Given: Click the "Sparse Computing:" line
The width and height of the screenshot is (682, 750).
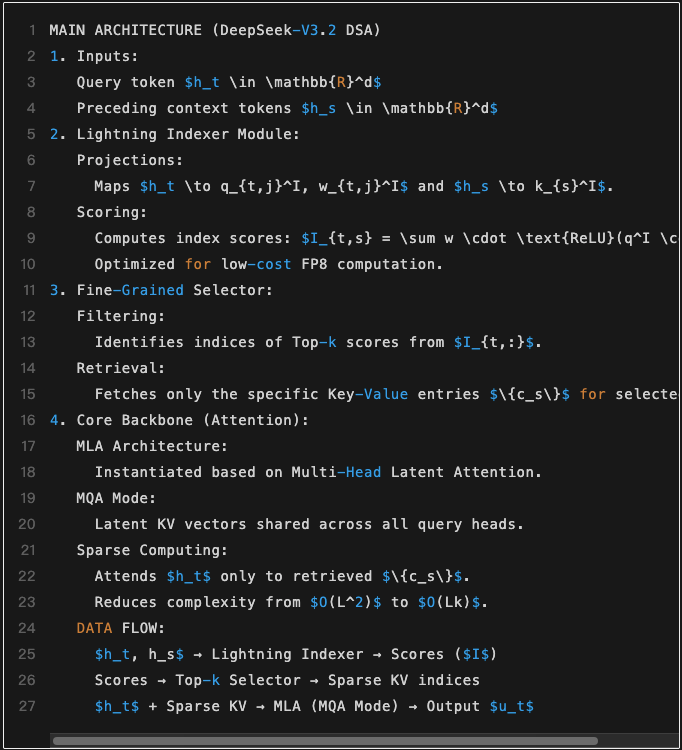Looking at the screenshot, I should tap(152, 550).
